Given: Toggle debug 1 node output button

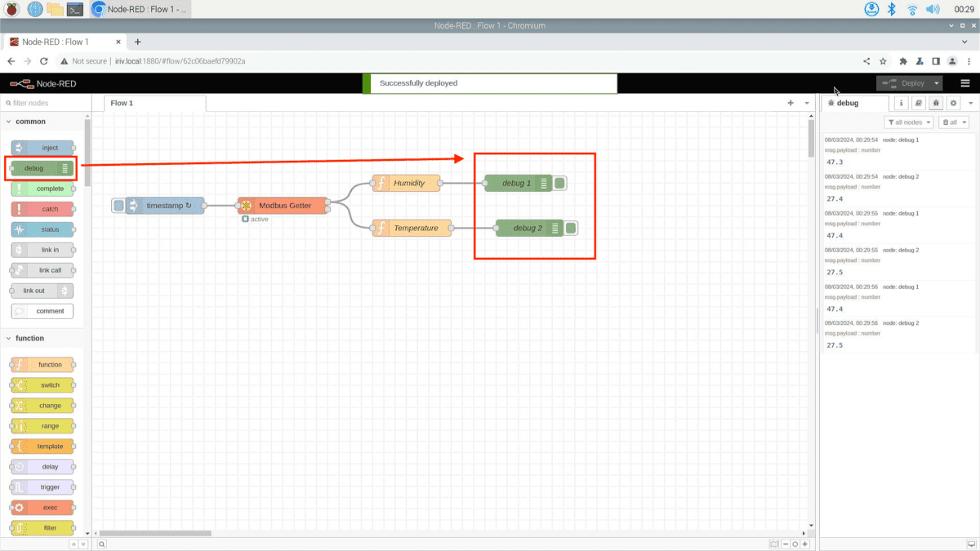Looking at the screenshot, I should tap(560, 184).
